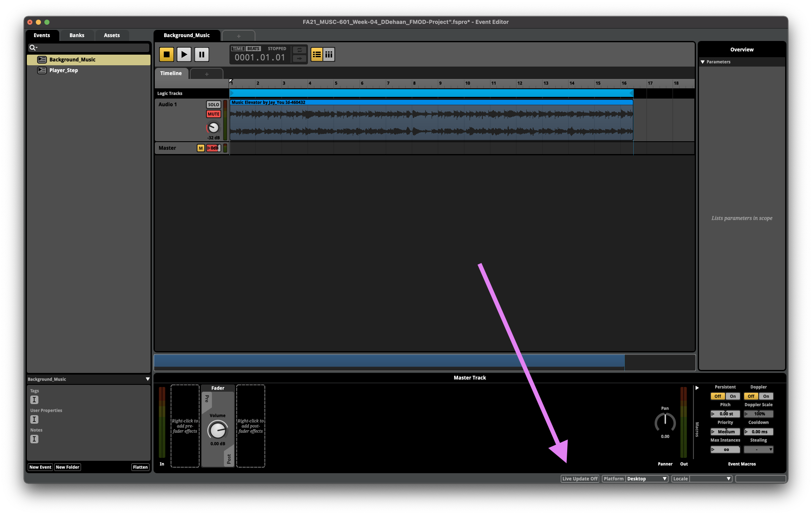Click the Live Update Off button
This screenshot has width=812, height=515.
tap(580, 479)
